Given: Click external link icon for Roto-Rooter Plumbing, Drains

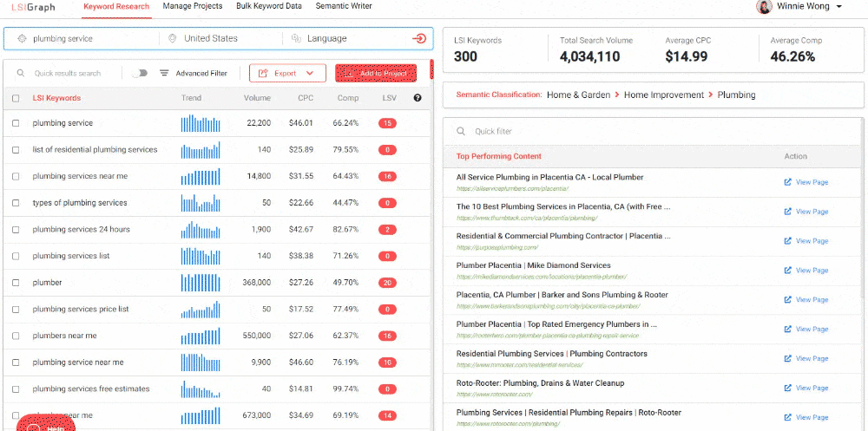Looking at the screenshot, I should (787, 388).
